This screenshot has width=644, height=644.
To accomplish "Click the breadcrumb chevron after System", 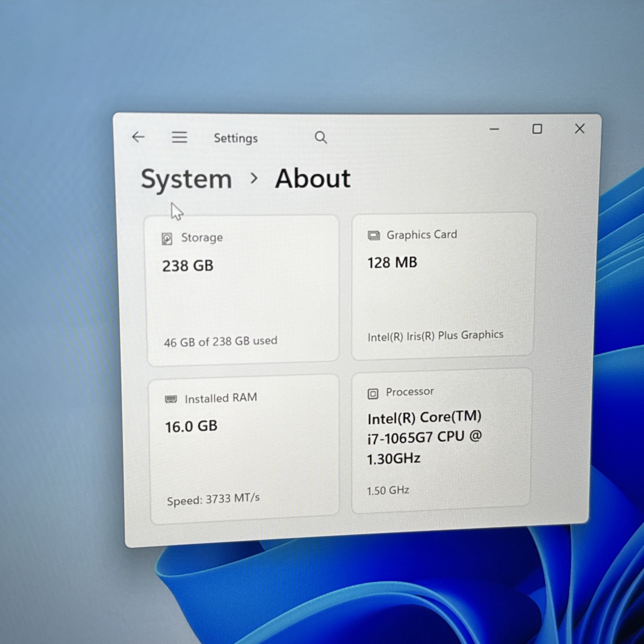I will pos(254,178).
